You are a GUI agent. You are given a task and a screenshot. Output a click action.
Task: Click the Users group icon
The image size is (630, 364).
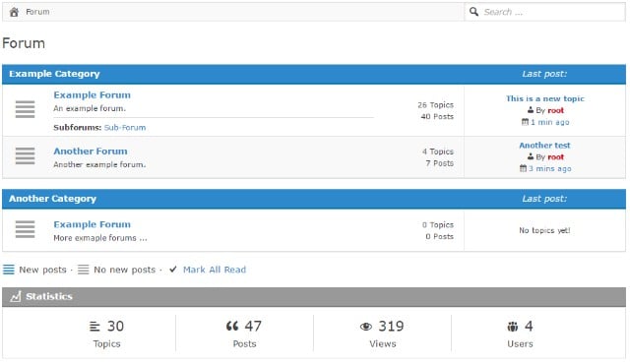click(x=512, y=327)
